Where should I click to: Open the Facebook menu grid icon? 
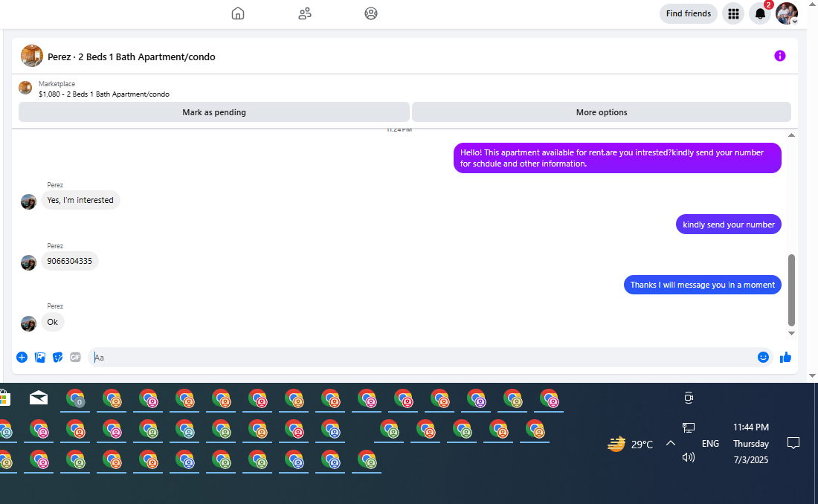733,14
